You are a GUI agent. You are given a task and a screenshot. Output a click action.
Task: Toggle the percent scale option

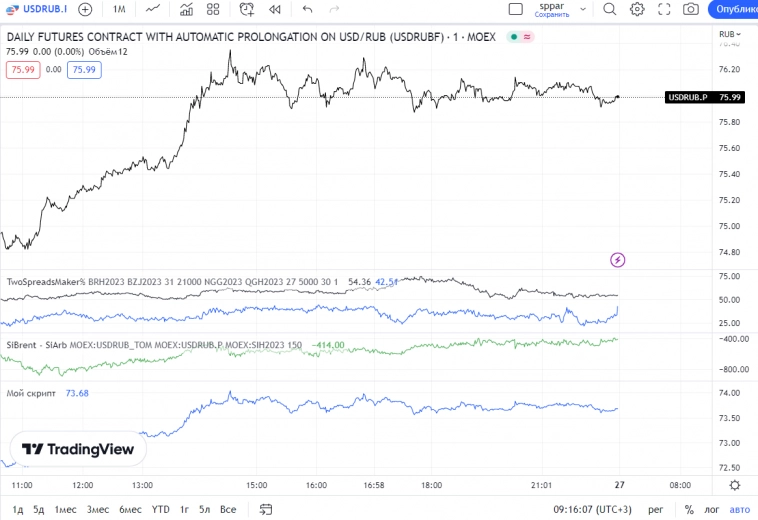[689, 509]
